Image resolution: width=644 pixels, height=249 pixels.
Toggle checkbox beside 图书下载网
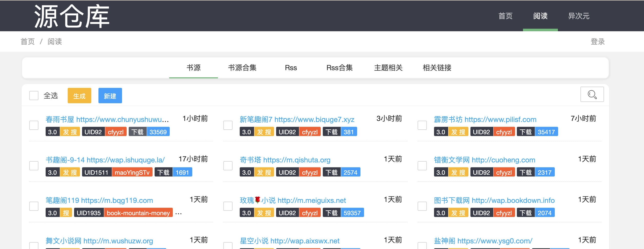point(422,206)
